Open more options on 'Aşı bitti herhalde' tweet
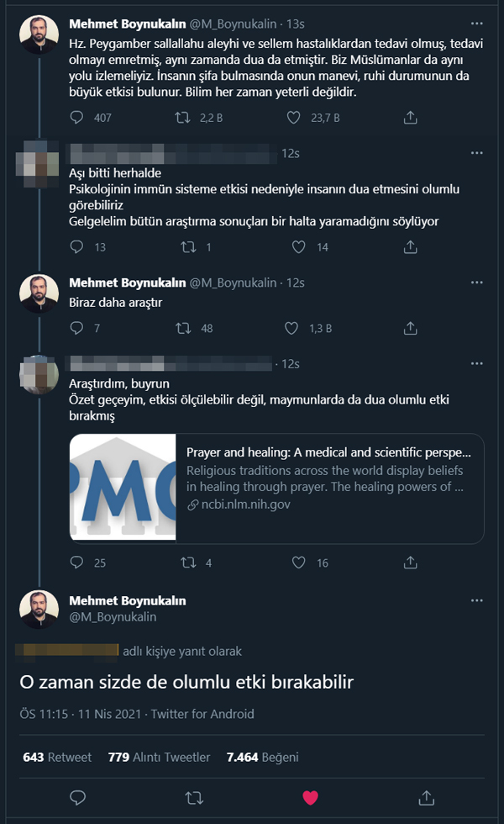504x824 pixels. pos(477,153)
